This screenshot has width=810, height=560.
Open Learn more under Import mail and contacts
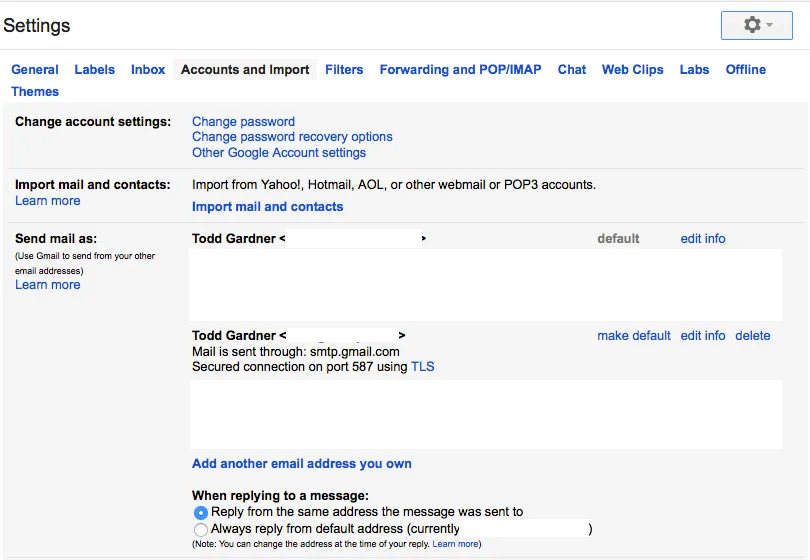pyautogui.click(x=48, y=200)
